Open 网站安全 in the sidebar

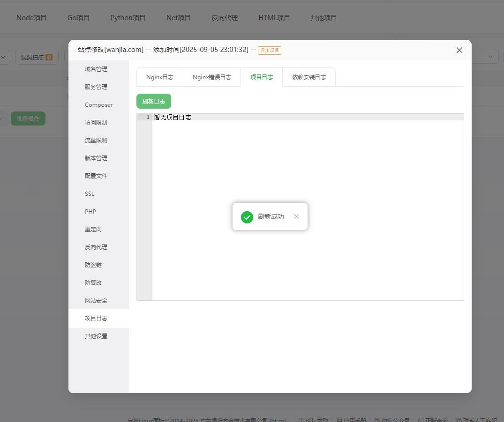pos(96,301)
